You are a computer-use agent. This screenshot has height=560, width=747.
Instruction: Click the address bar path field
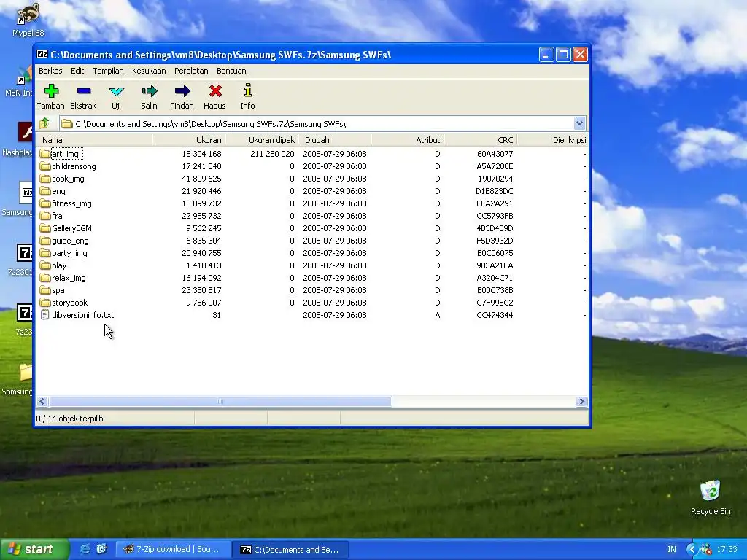click(317, 124)
